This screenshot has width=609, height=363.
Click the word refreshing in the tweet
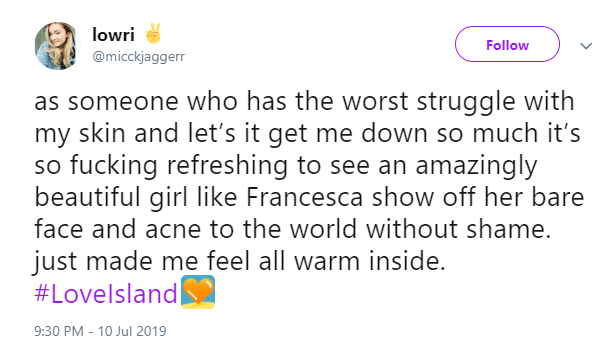[228, 165]
